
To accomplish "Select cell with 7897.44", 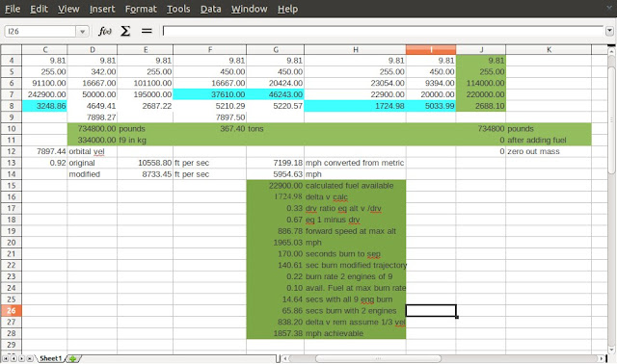I will (44, 151).
